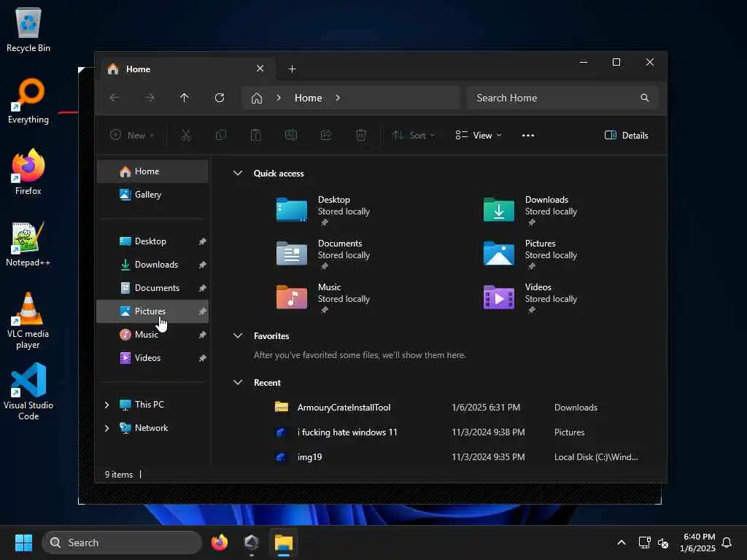Click the Back navigation arrow
This screenshot has width=747, height=560.
[115, 98]
